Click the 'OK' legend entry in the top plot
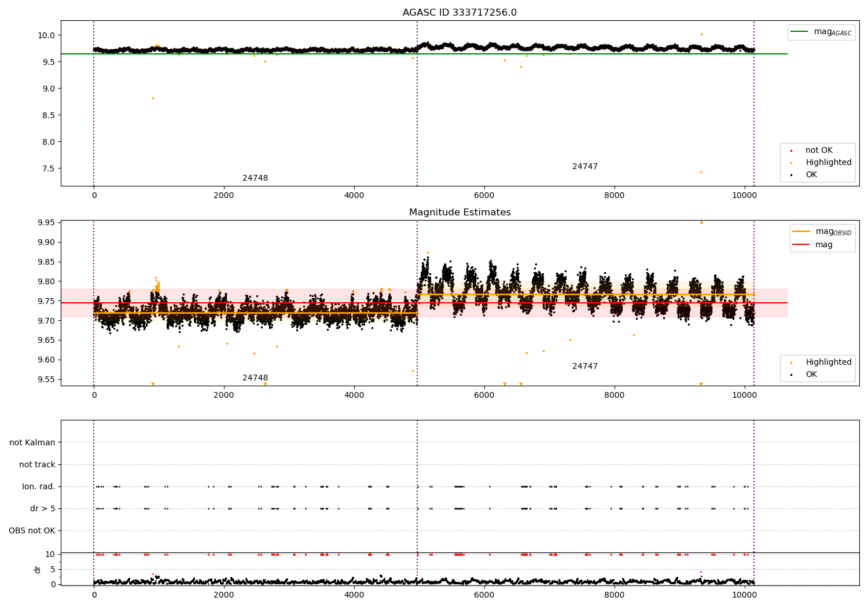 [804, 175]
